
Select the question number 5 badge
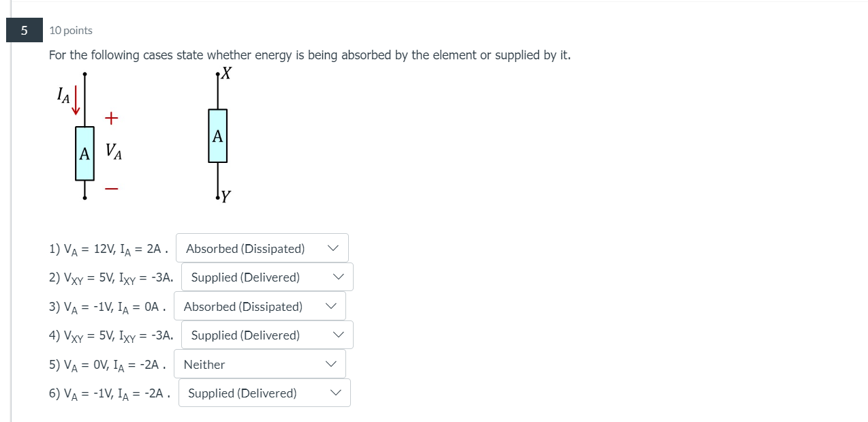click(x=23, y=30)
